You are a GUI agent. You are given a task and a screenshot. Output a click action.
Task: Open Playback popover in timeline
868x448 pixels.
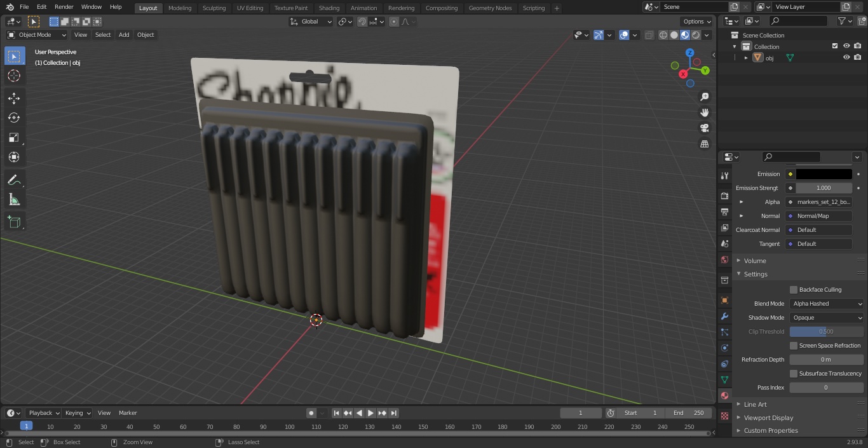(x=44, y=413)
